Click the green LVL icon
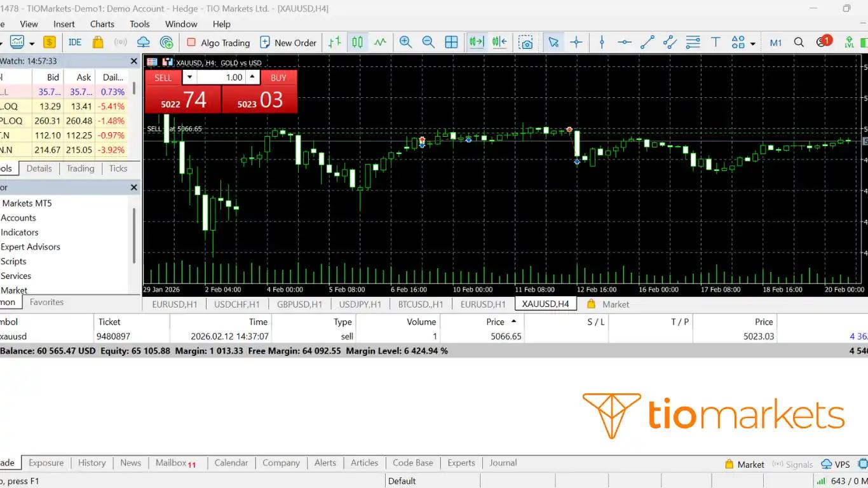Viewport: 868px width, 488px height. pyautogui.click(x=849, y=43)
